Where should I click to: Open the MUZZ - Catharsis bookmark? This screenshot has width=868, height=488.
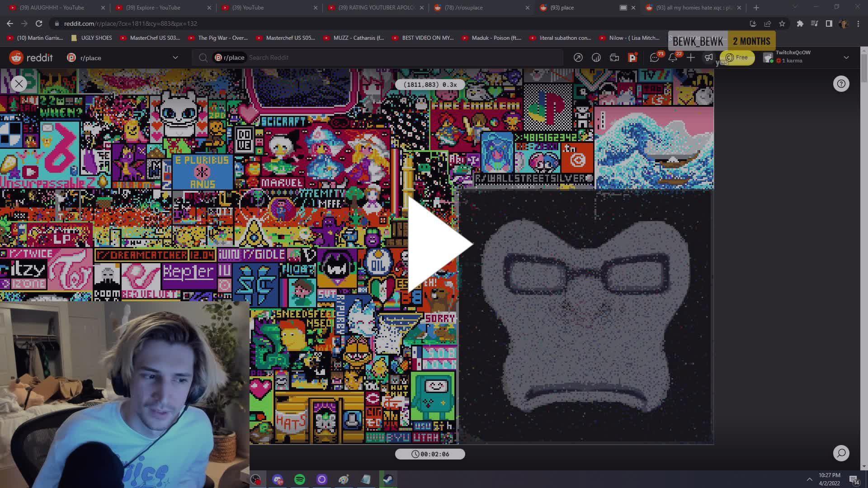(354, 38)
